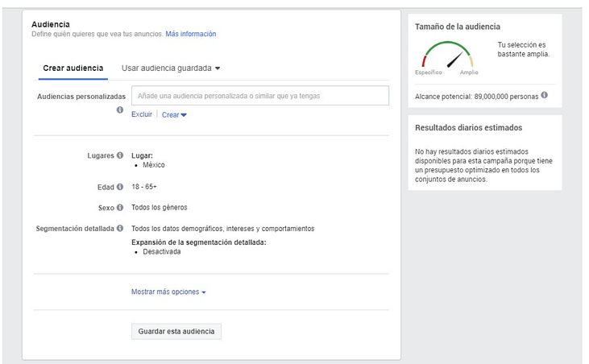This screenshot has height=364, width=589.
Task: Focus the custom audience search field
Action: [x=259, y=96]
